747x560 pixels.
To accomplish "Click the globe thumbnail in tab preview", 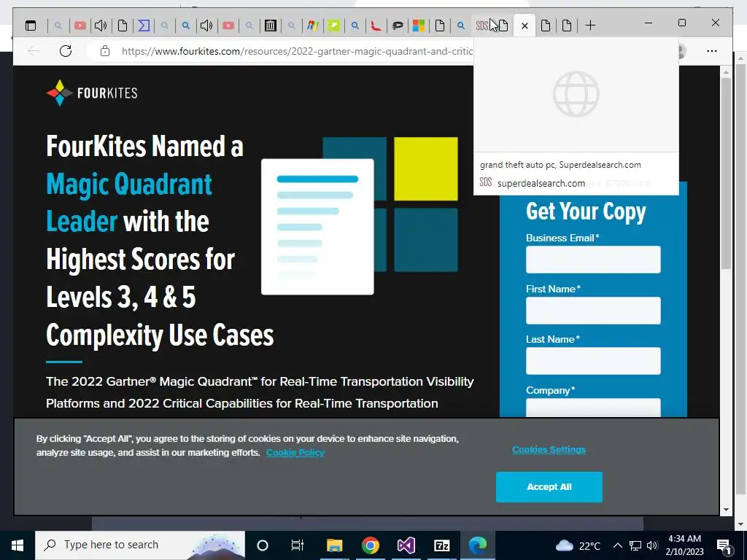I will point(576,94).
